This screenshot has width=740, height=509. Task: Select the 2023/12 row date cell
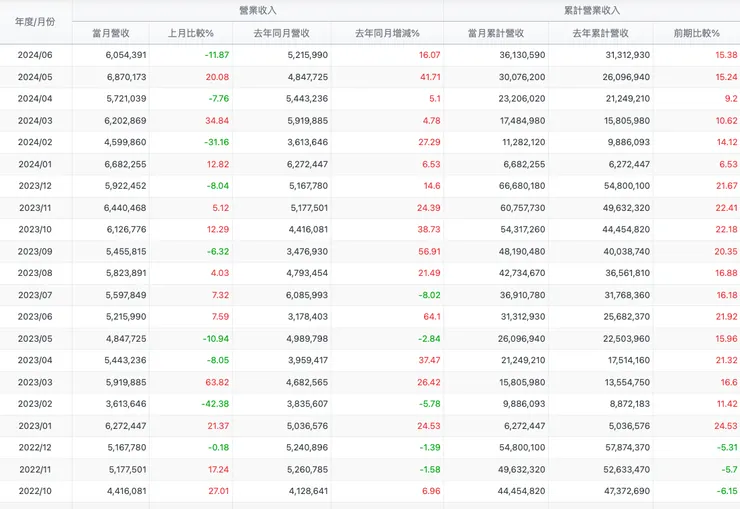coord(35,186)
